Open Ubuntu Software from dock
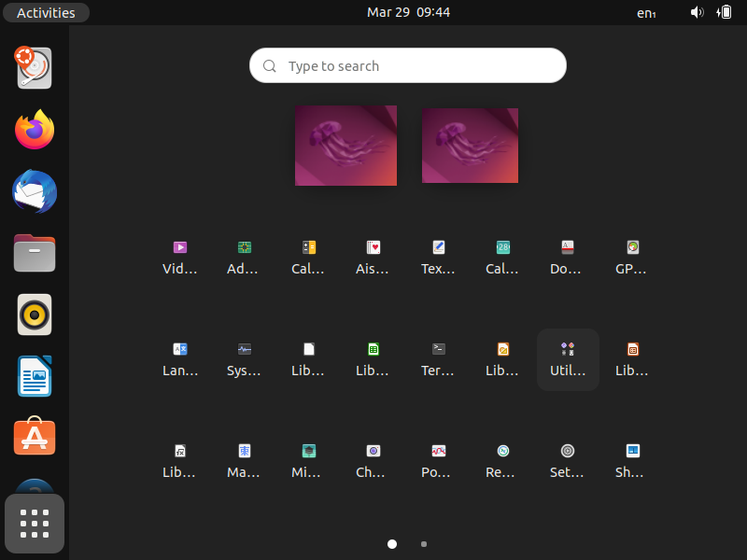Viewport: 747px width, 560px height. pos(35,436)
